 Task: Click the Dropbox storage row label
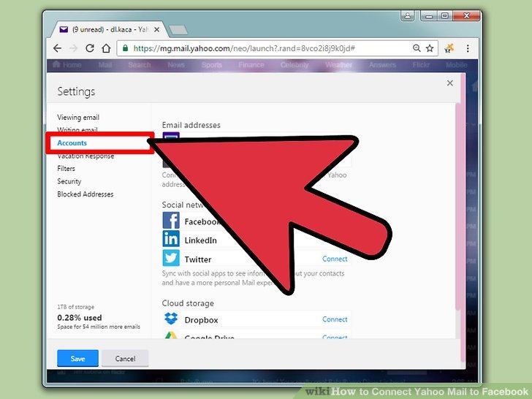pos(201,320)
